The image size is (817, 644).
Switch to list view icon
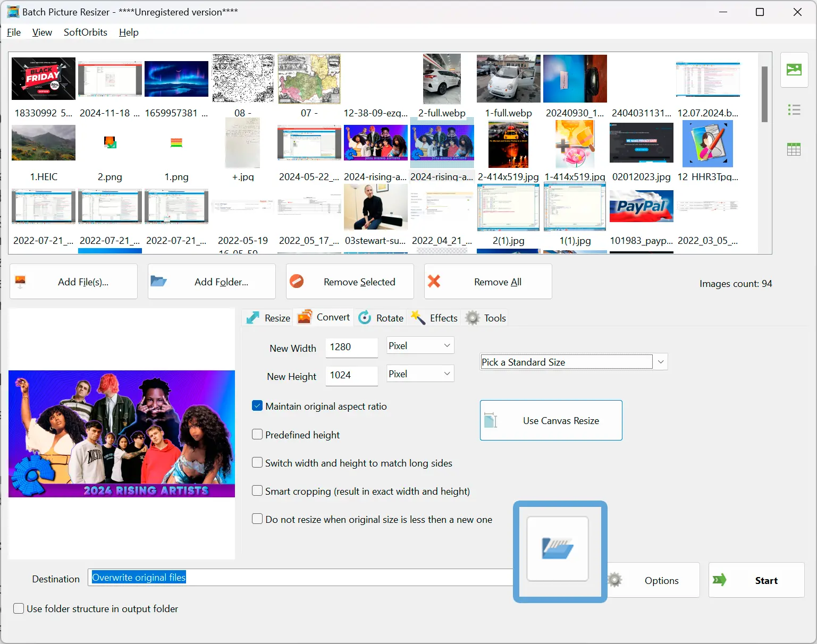794,110
